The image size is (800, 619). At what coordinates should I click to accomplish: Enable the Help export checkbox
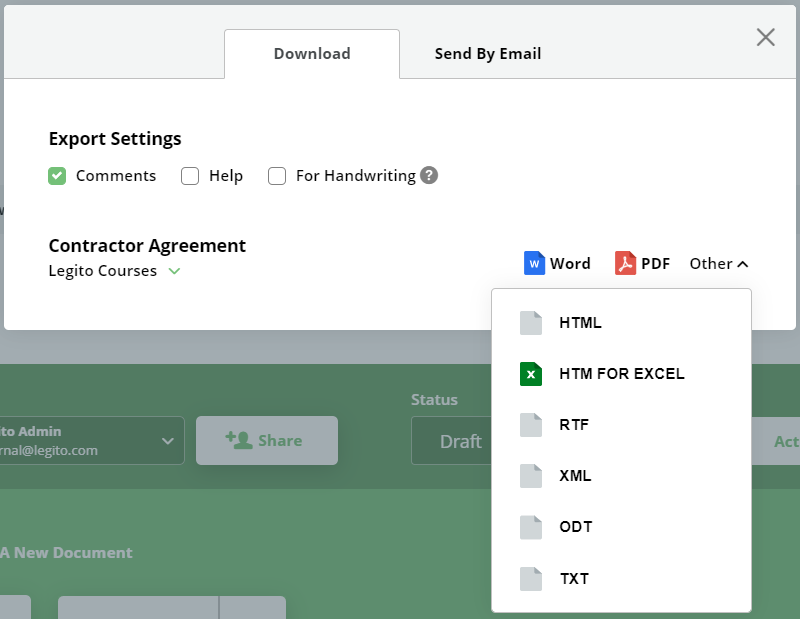(x=190, y=176)
